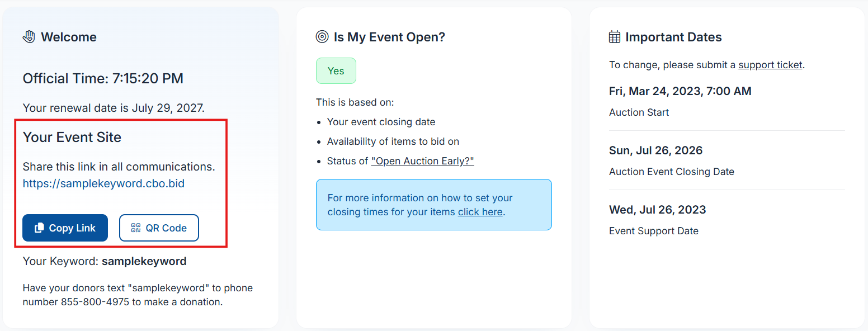The width and height of the screenshot is (868, 331).
Task: Open the QR Code popup
Action: pyautogui.click(x=159, y=228)
